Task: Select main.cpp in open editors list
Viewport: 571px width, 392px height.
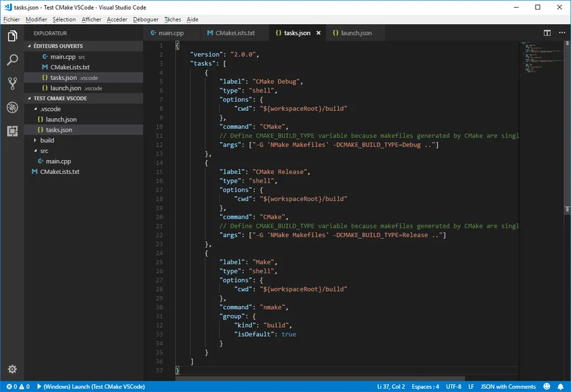Action: [x=83, y=56]
